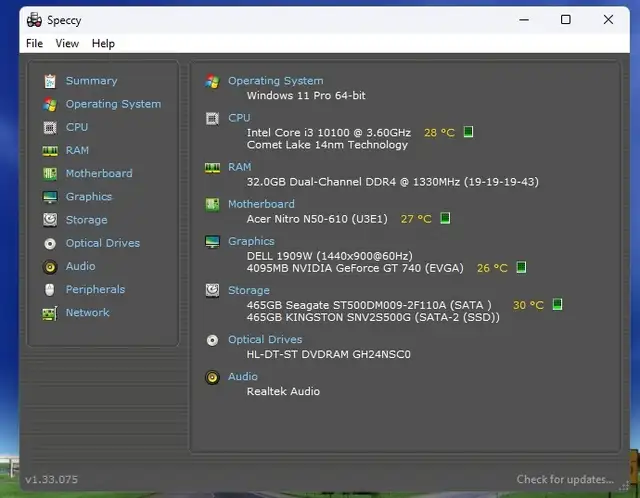Click the Realtek Audio text
The height and width of the screenshot is (498, 640).
click(x=283, y=391)
